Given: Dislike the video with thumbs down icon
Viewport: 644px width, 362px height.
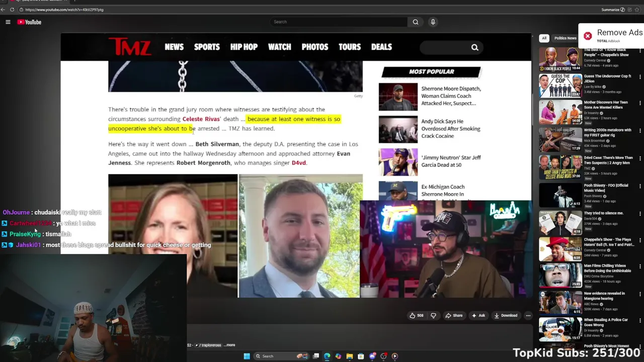Looking at the screenshot, I should pyautogui.click(x=433, y=316).
